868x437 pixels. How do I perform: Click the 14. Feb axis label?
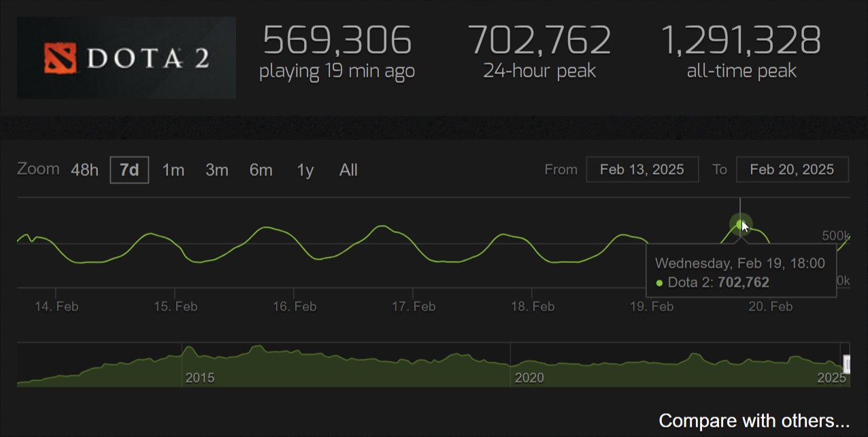[x=56, y=307]
